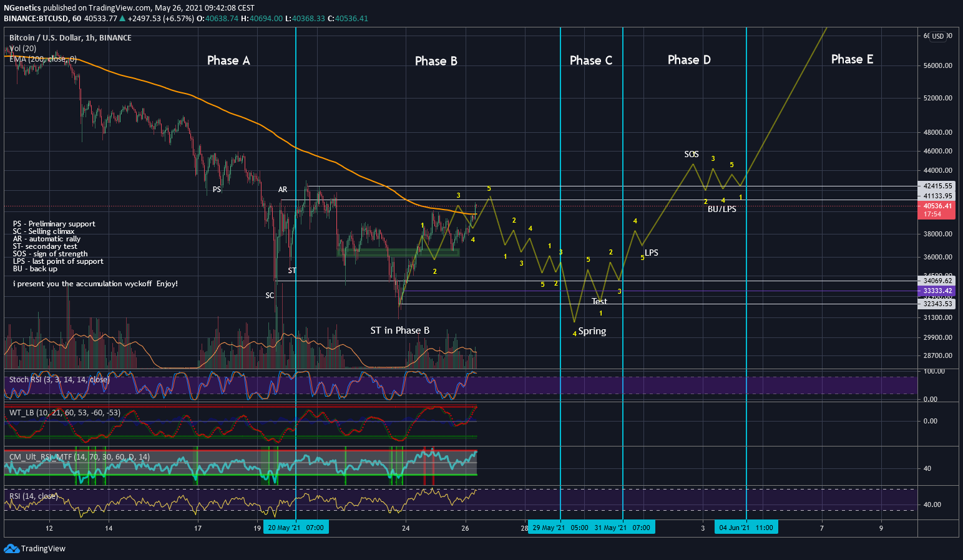Click the 38000.00 price axis value
The image size is (963, 560).
tap(938, 234)
